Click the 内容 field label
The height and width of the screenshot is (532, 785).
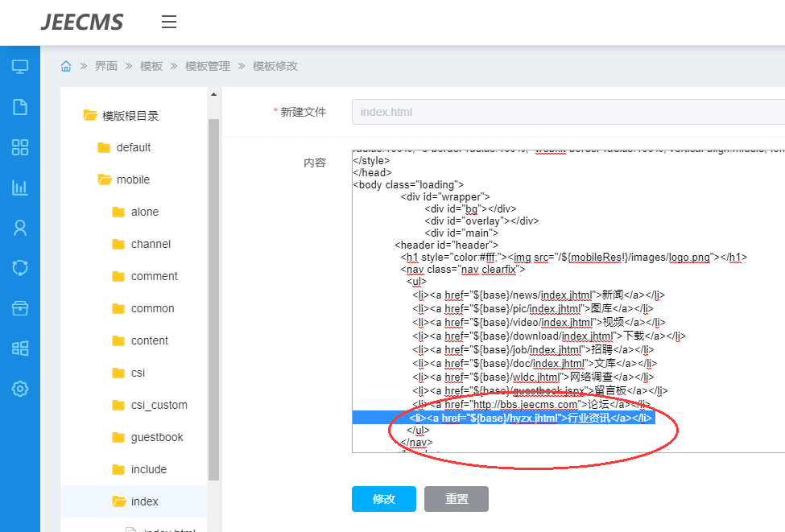pos(315,163)
